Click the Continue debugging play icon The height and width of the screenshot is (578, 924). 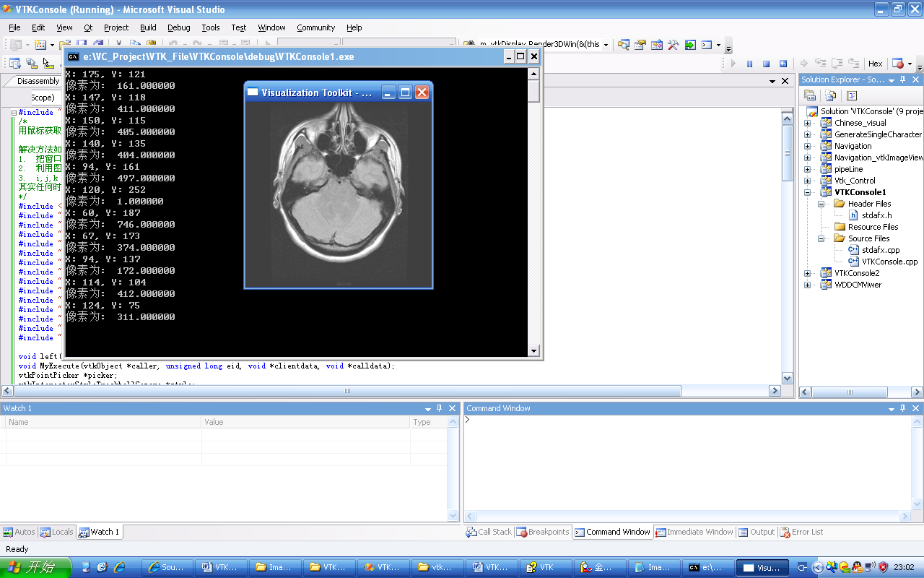[x=733, y=64]
